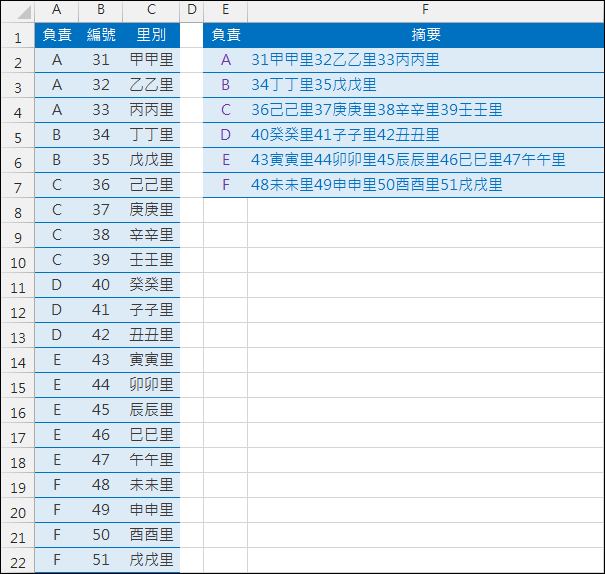
Task: Select cell containing 壬壬里
Action: [x=151, y=260]
